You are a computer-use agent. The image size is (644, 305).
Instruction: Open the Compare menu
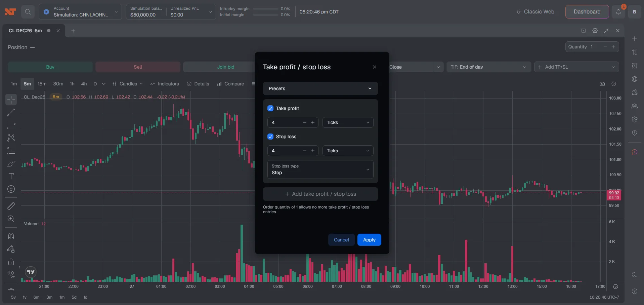(x=230, y=84)
